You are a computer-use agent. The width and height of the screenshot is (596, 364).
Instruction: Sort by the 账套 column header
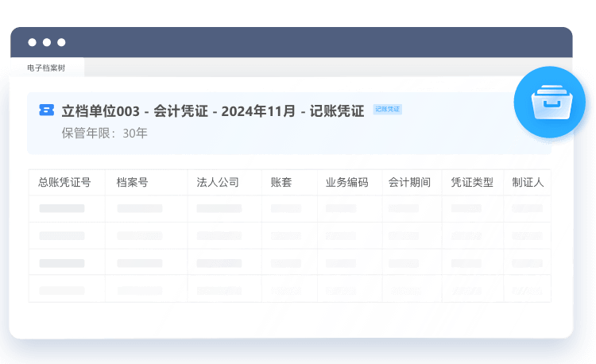tap(281, 182)
